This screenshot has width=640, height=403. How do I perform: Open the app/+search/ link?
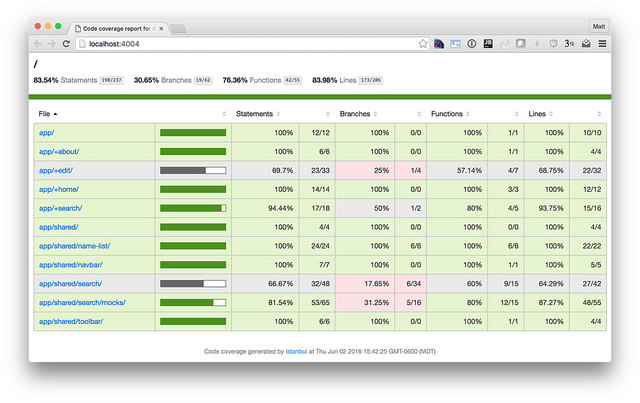[60, 208]
